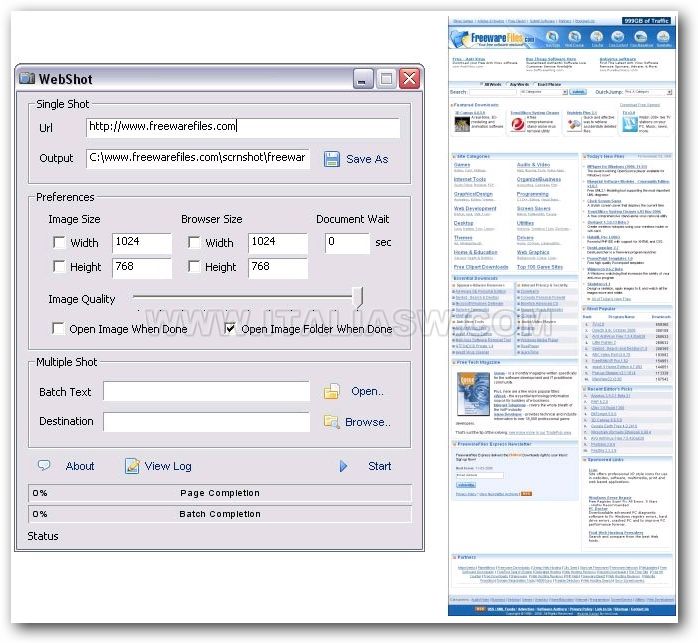The height and width of the screenshot is (643, 698).
Task: Focus the Batch Text input field
Action: pyautogui.click(x=207, y=391)
